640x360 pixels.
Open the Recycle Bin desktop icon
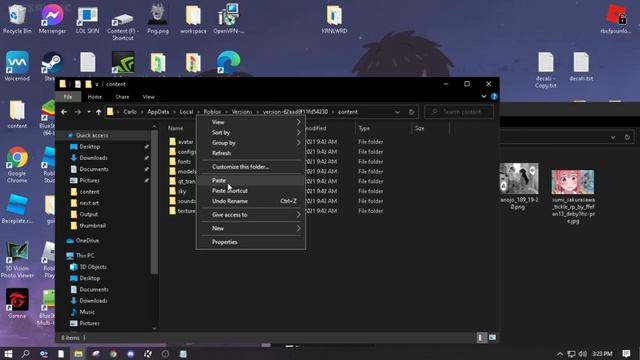(17, 19)
